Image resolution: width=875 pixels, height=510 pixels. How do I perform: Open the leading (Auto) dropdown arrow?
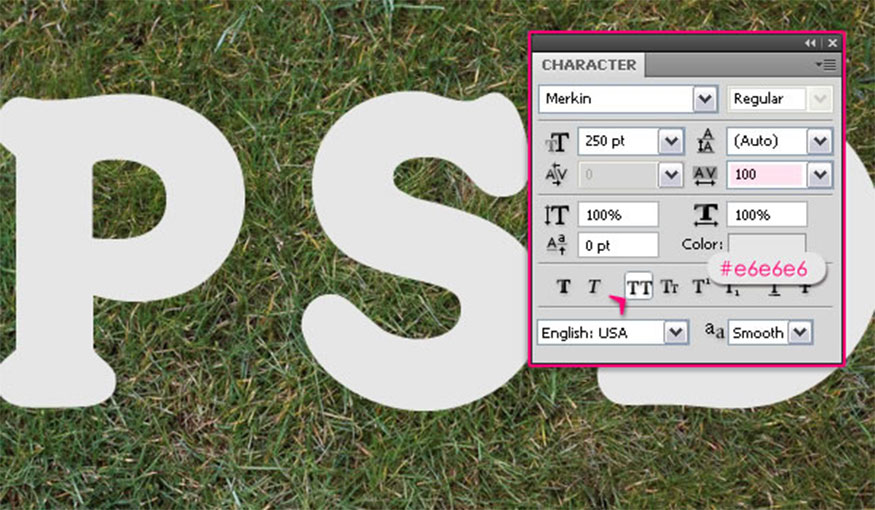pyautogui.click(x=820, y=142)
